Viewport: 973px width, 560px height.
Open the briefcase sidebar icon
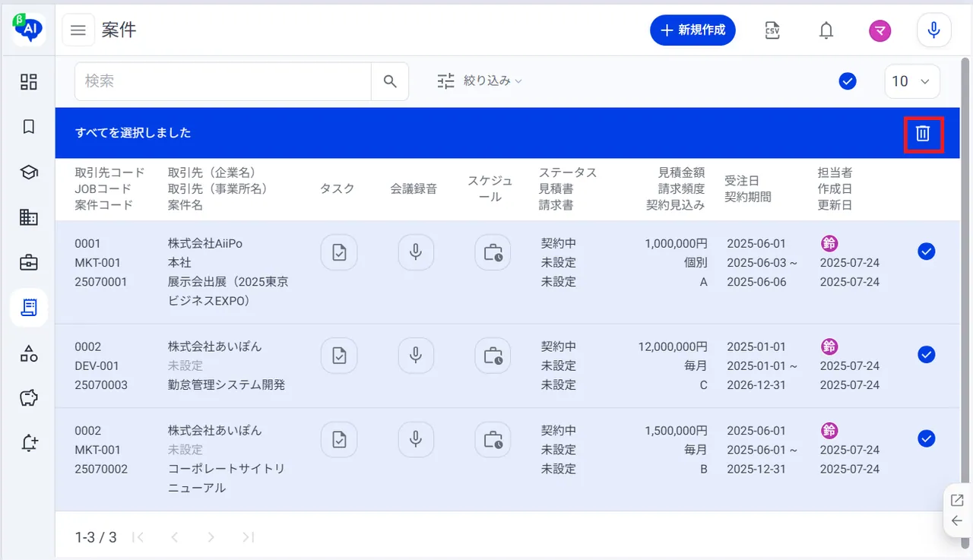[x=29, y=263]
